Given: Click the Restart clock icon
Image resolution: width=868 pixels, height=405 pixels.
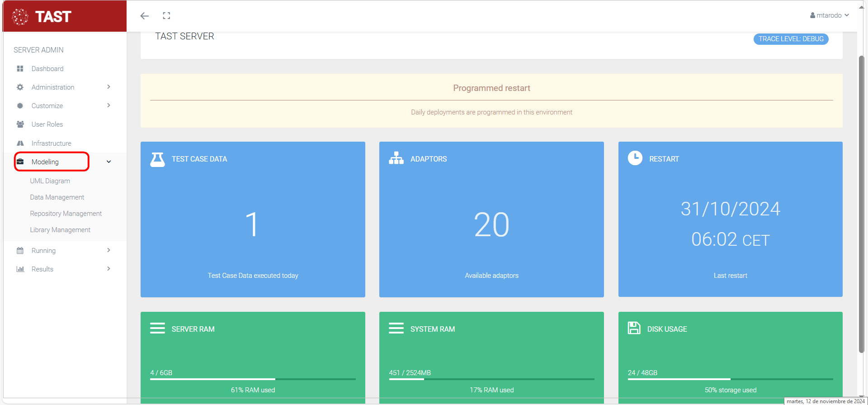Looking at the screenshot, I should (x=635, y=158).
